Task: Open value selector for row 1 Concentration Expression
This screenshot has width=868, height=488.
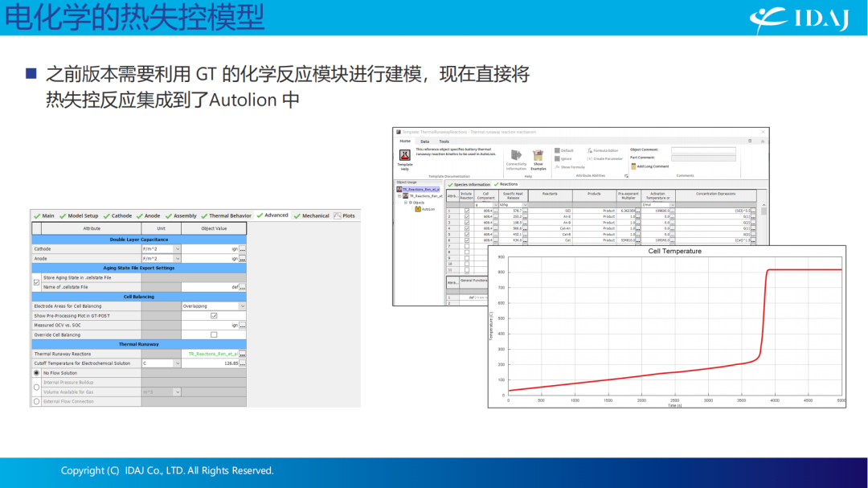Action: 753,211
